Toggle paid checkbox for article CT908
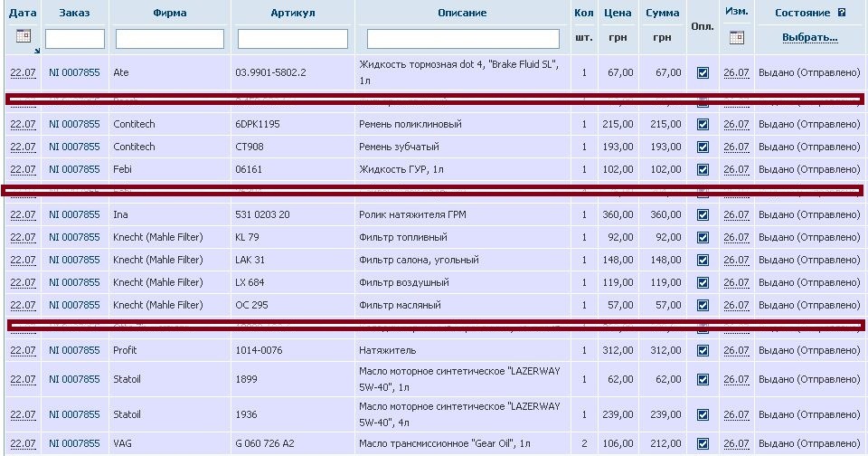This screenshot has width=868, height=456. (x=703, y=147)
